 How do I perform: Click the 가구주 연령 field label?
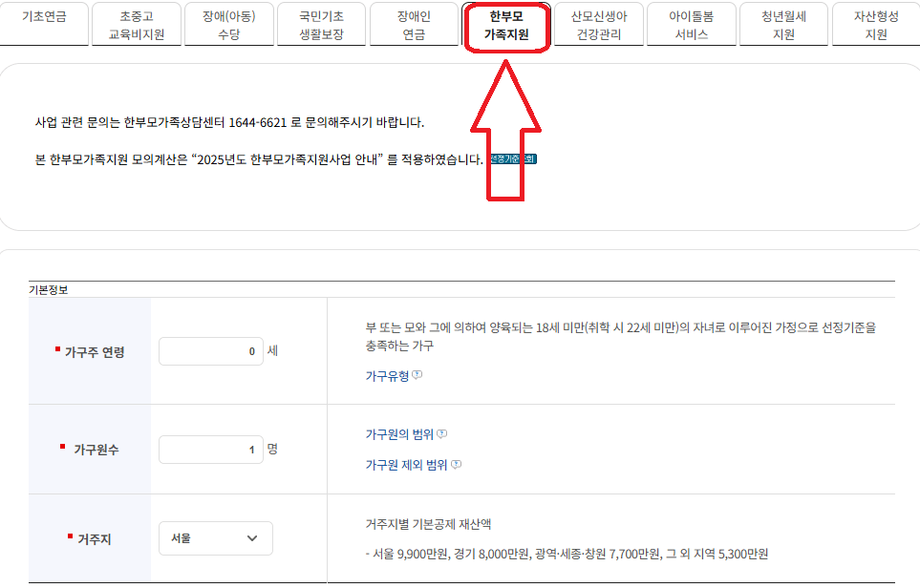pos(95,352)
